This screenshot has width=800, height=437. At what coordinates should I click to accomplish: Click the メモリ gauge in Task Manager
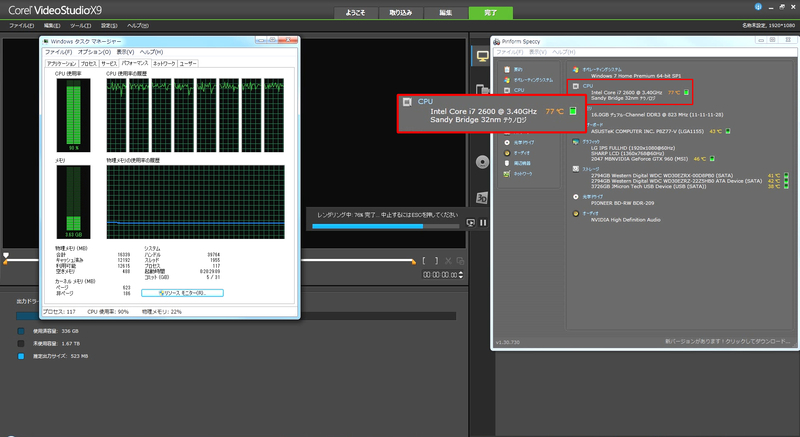click(73, 202)
